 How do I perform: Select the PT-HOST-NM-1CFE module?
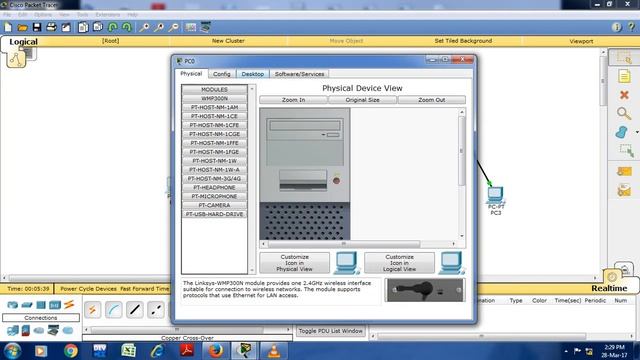214,125
